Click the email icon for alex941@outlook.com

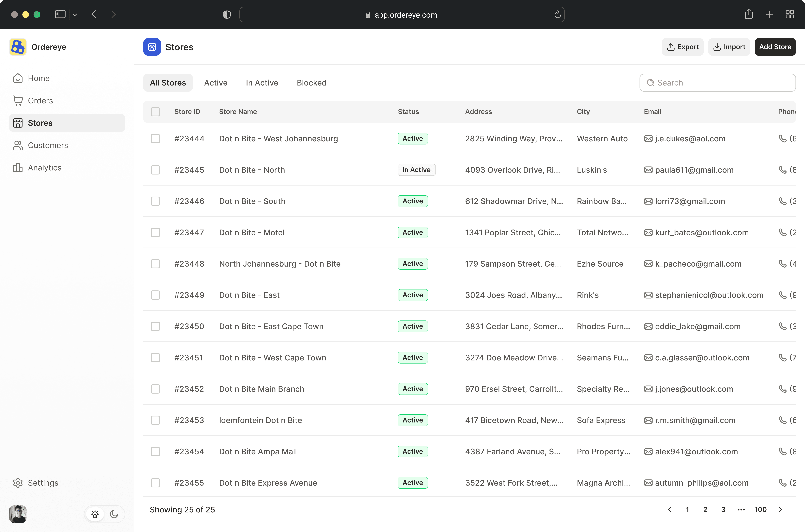pyautogui.click(x=648, y=452)
